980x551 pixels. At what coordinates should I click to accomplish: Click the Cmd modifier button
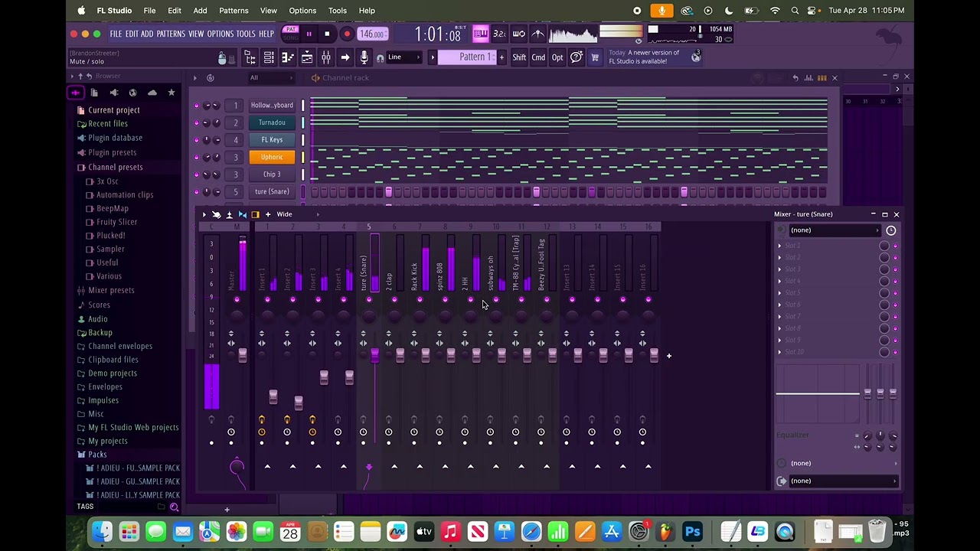tap(538, 57)
